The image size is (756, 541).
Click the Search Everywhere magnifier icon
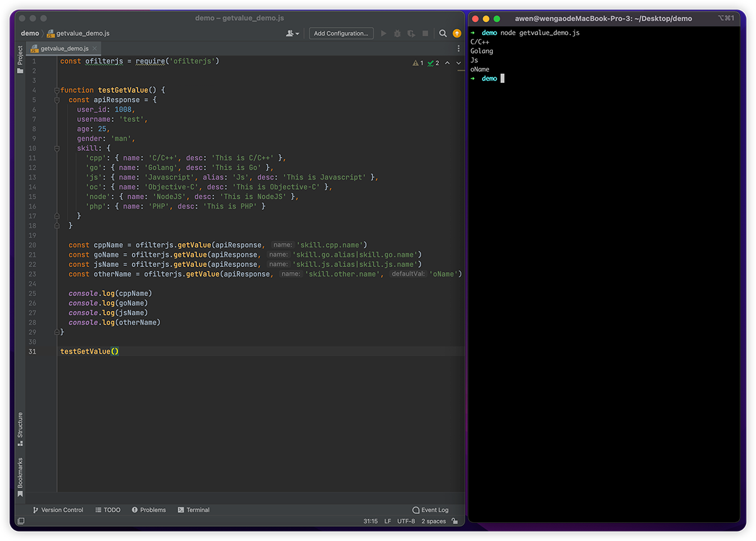443,33
